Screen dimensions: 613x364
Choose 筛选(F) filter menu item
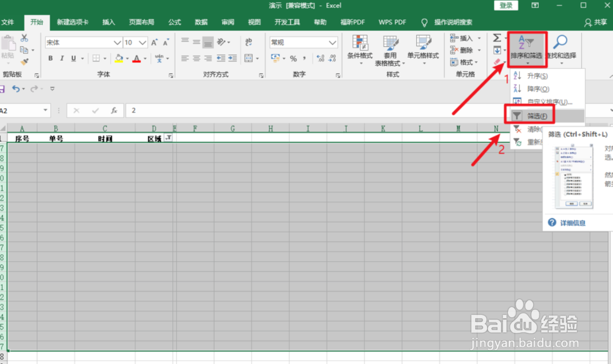(x=547, y=116)
